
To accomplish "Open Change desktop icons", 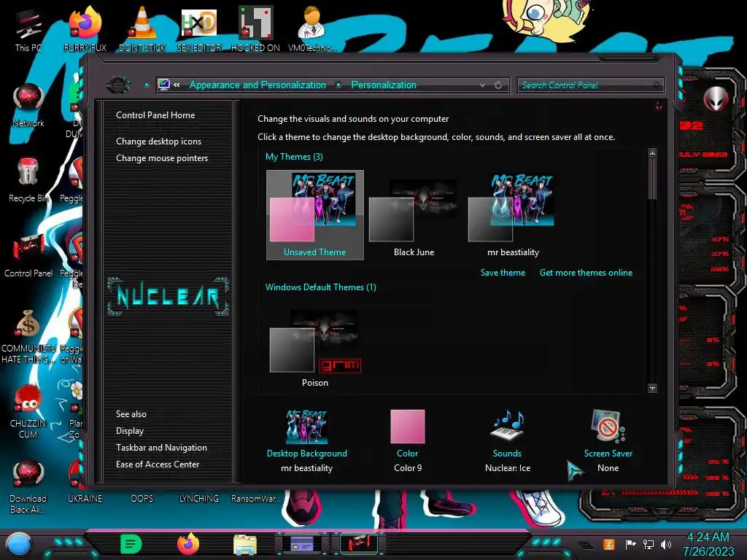I will coord(158,141).
